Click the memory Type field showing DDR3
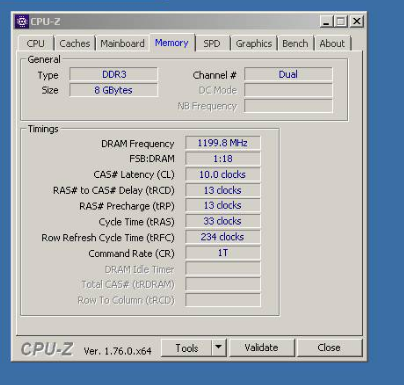 [x=114, y=74]
